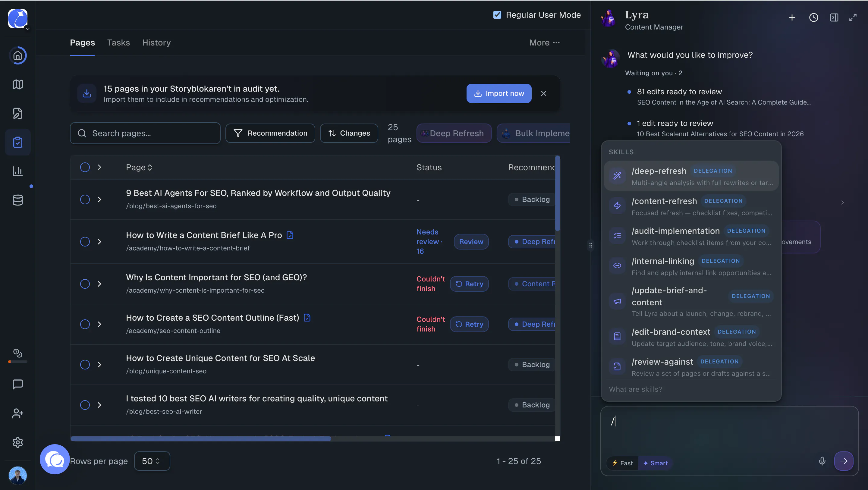The image size is (868, 490).
Task: Toggle the Regular User Mode checkbox
Action: [x=497, y=15]
